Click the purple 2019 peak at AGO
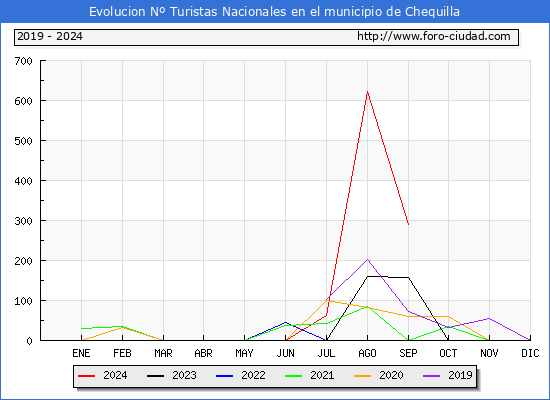 coord(367,260)
